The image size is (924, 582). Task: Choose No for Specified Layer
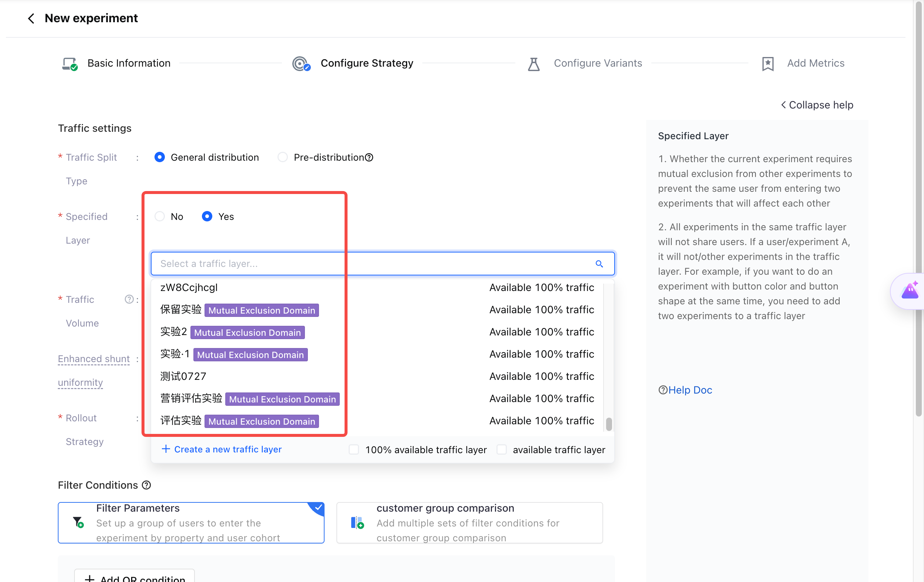160,216
